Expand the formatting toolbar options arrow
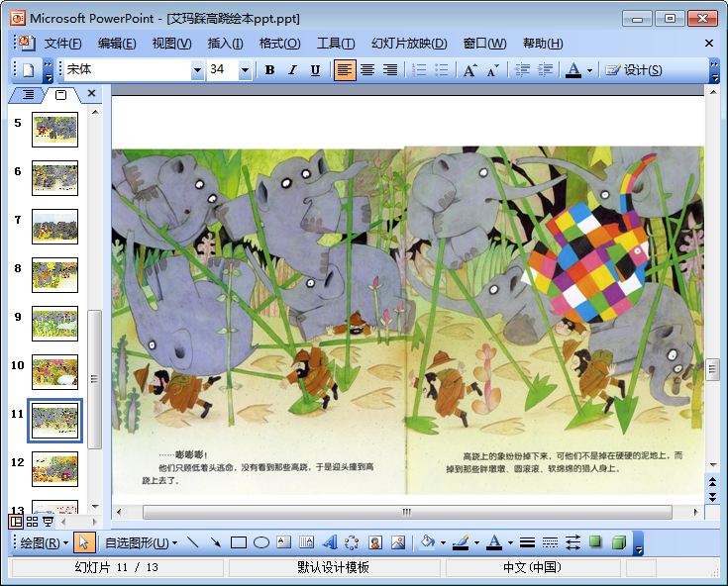Screen dimensions: 728x586 714,70
